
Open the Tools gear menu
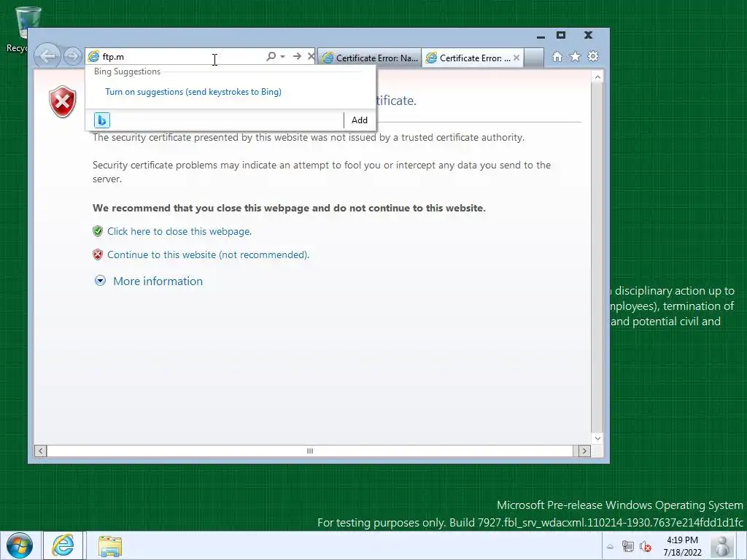tap(593, 57)
